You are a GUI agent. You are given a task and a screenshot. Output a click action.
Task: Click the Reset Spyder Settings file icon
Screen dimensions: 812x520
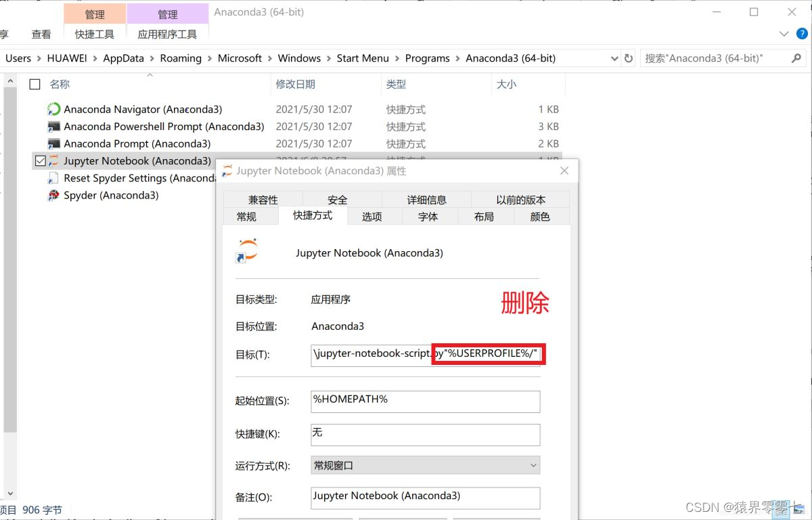click(53, 178)
